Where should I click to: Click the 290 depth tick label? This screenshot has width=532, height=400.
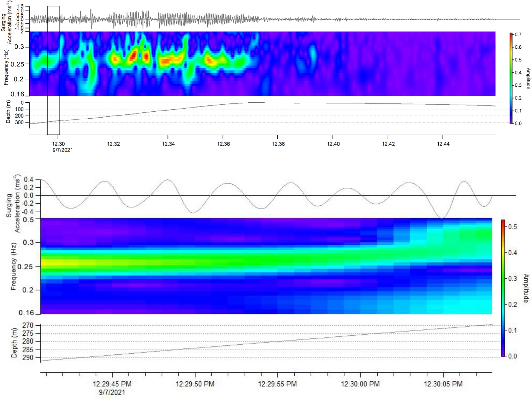28,358
